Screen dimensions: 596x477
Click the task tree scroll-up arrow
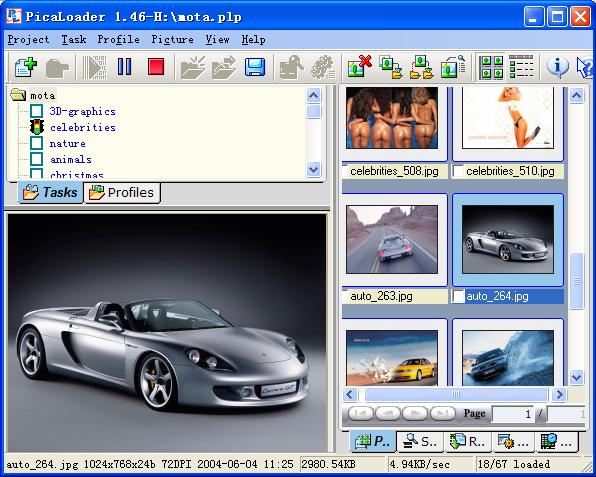point(314,95)
